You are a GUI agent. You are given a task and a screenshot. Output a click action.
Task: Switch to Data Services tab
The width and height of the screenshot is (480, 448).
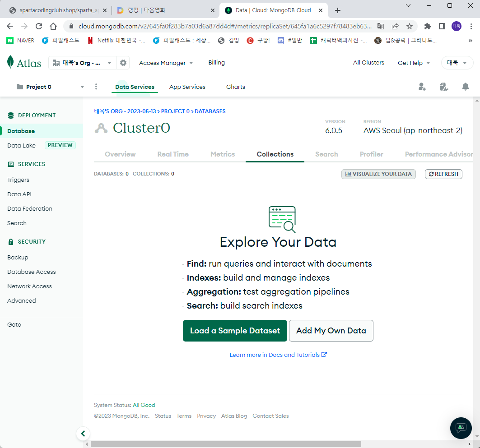[135, 87]
